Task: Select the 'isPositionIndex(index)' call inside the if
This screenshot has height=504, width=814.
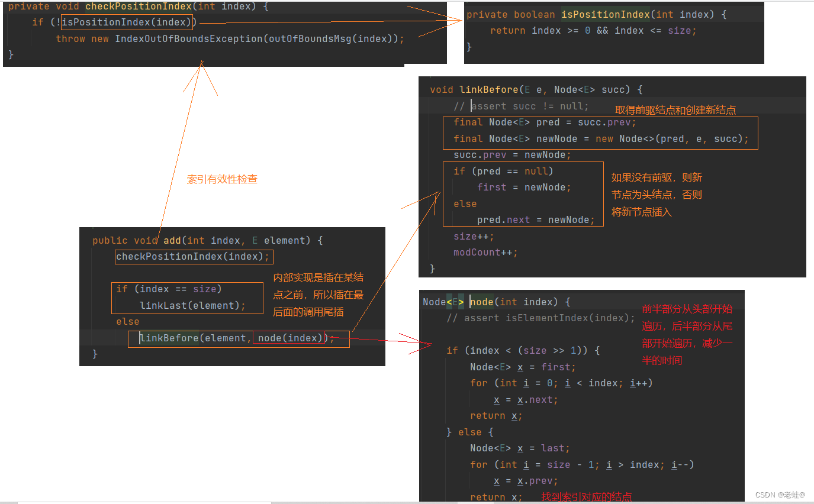Action: [x=127, y=22]
